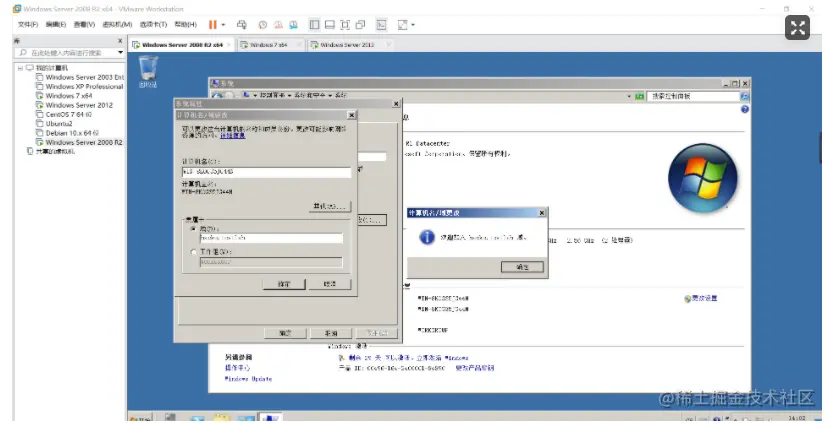Viewport: 830px width, 423px height.
Task: Open the 虚拟机(M) menu
Action: (117, 24)
